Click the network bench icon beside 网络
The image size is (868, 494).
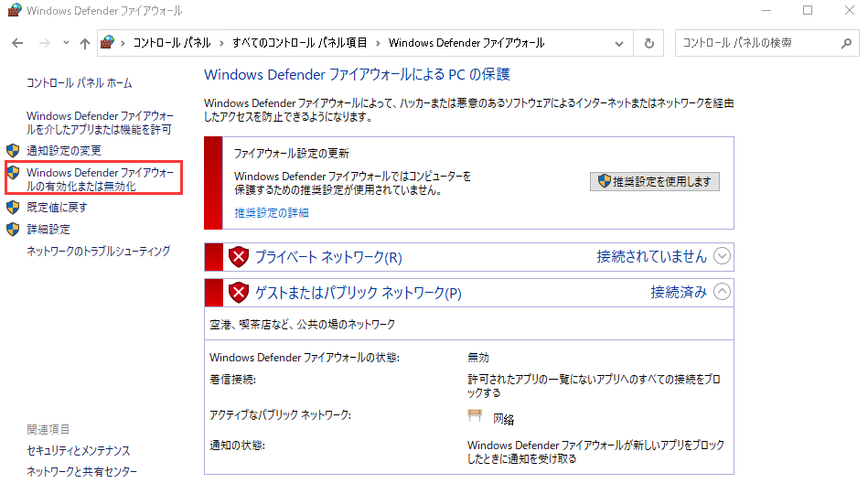[x=475, y=415]
